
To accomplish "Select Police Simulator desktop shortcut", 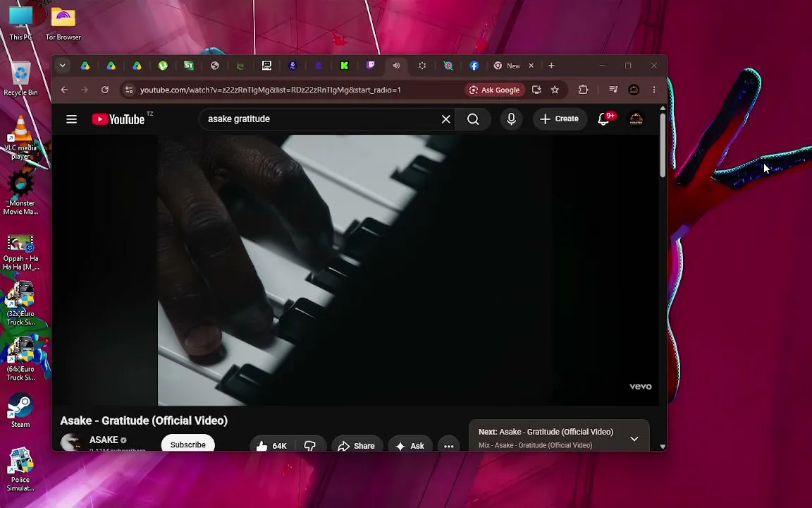I will coord(20,470).
